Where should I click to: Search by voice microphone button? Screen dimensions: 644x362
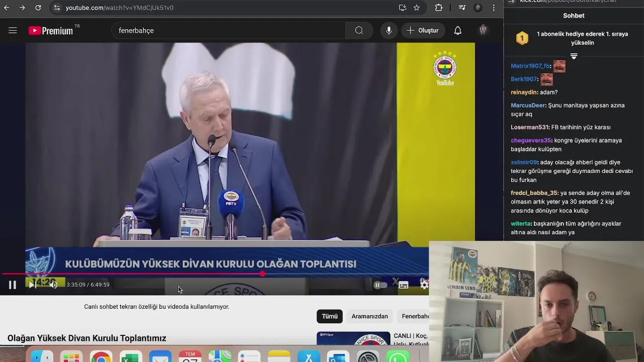pyautogui.click(x=389, y=31)
